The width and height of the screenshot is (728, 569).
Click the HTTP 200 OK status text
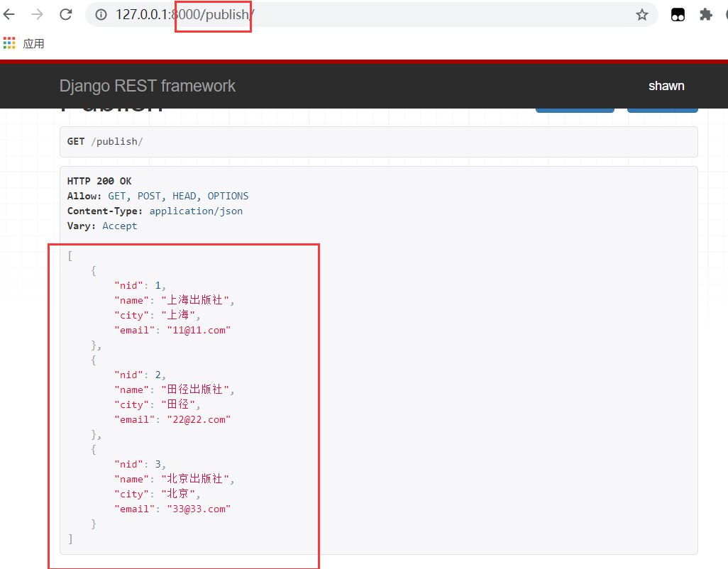click(x=99, y=181)
